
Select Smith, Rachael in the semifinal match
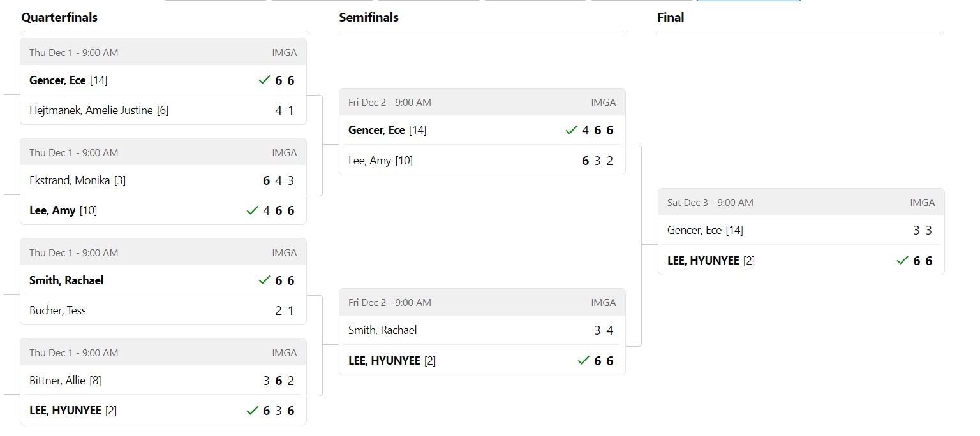pos(382,330)
